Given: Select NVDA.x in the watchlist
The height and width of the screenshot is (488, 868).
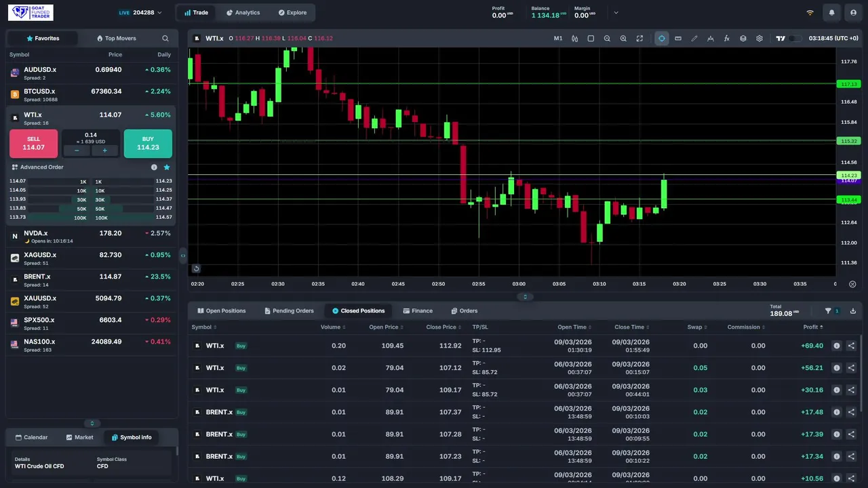Looking at the screenshot, I should 92,237.
